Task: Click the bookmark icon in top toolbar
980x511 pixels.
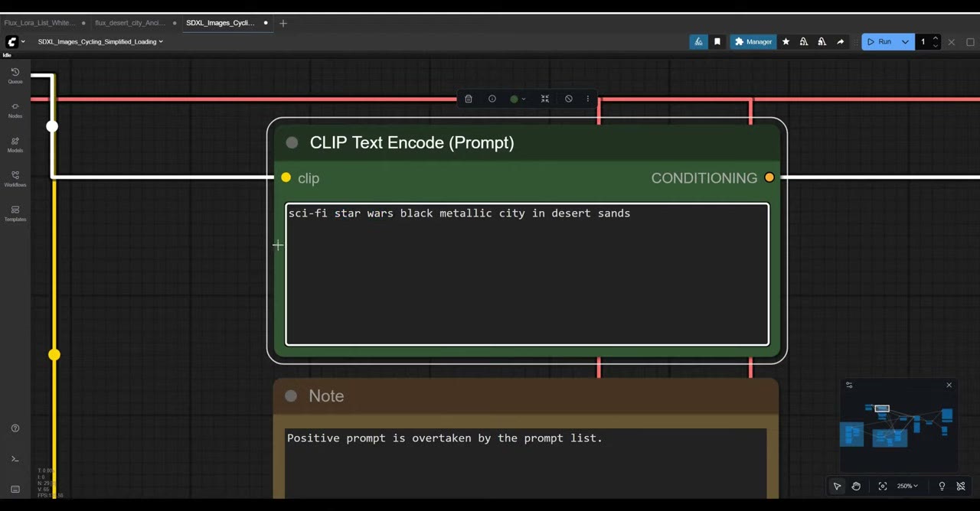Action: 717,42
